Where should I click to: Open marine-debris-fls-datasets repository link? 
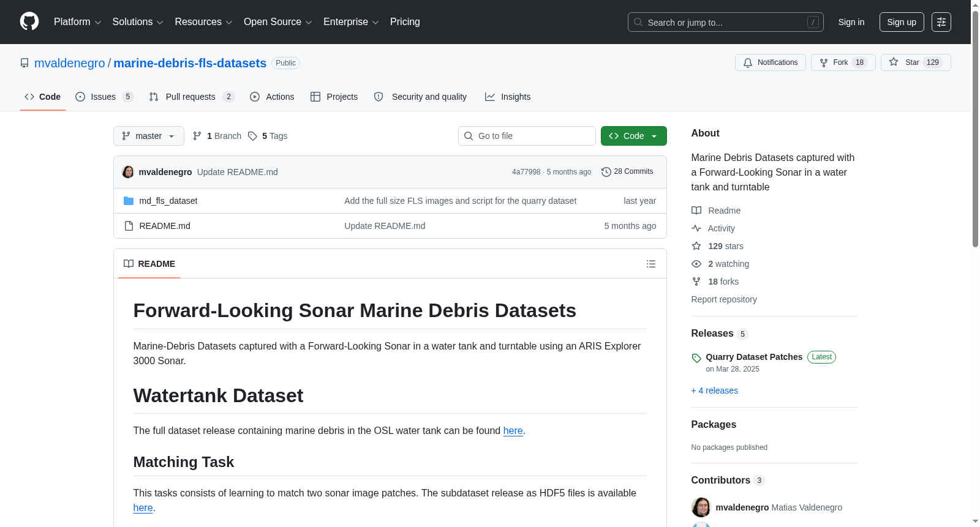pos(190,63)
